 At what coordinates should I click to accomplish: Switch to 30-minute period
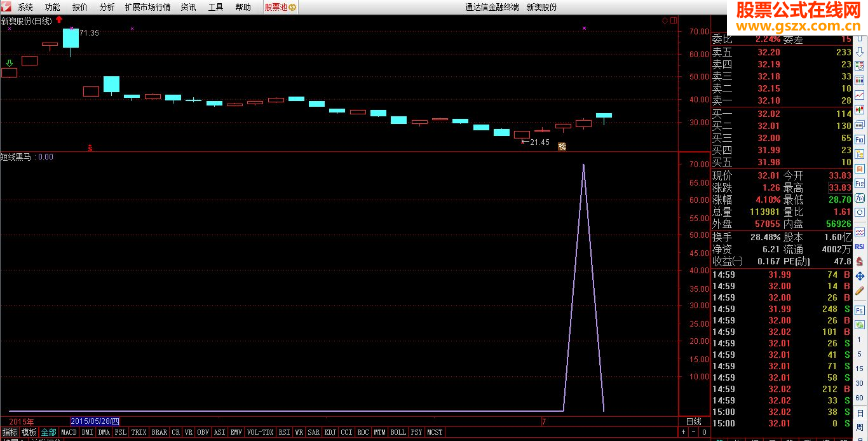(x=860, y=383)
